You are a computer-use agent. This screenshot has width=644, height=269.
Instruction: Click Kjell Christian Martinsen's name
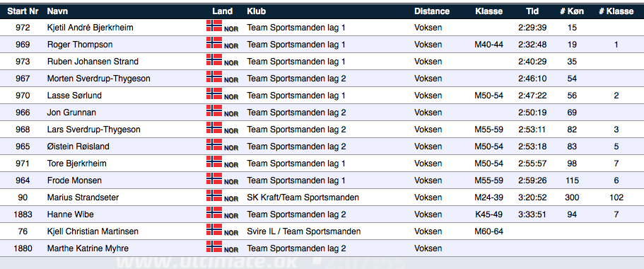tap(93, 231)
